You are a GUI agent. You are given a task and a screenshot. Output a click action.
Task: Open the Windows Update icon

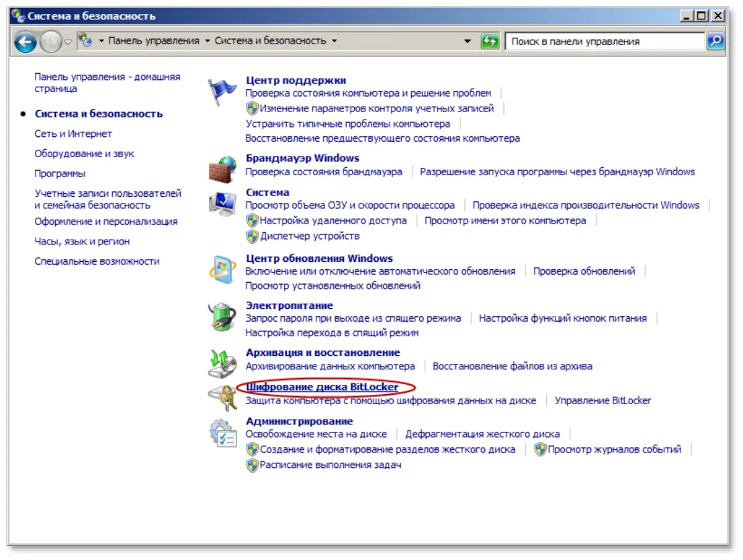[x=222, y=269]
